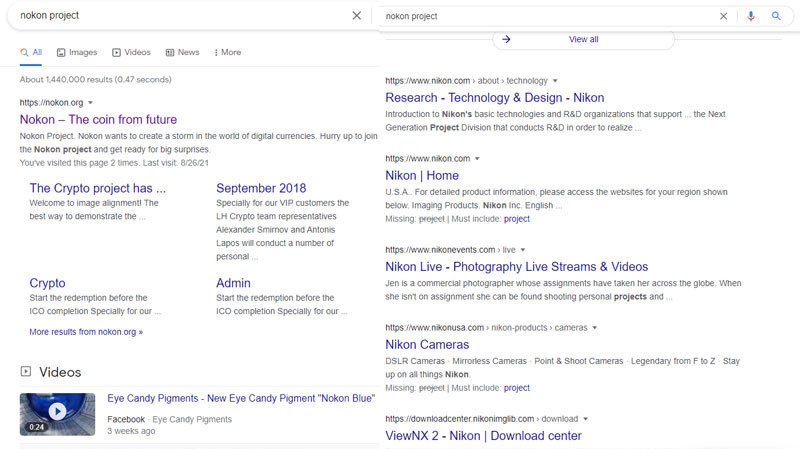Expand dropdown next to nikonusa.com cameras URL

[x=594, y=328]
